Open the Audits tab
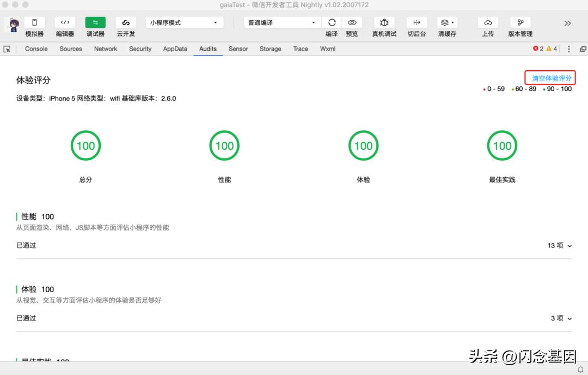 point(207,49)
